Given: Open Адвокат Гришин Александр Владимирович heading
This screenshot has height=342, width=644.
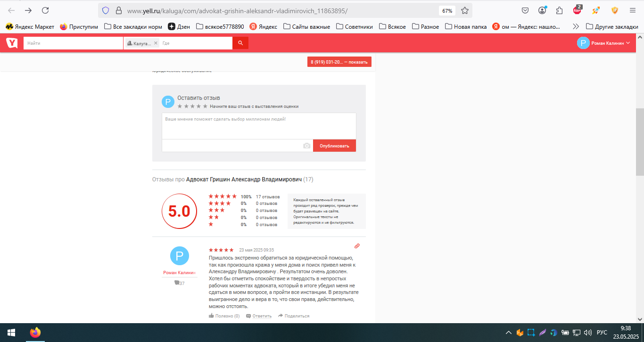Looking at the screenshot, I should pyautogui.click(x=244, y=179).
